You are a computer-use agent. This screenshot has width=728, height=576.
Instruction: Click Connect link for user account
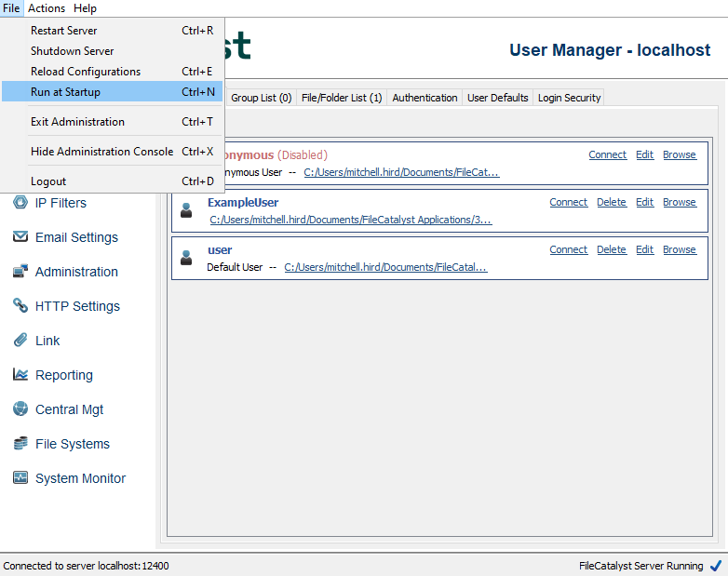click(568, 249)
